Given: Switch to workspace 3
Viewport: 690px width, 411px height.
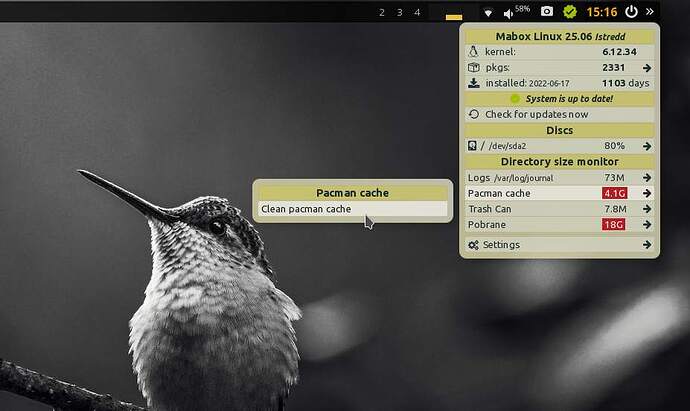Looking at the screenshot, I should pos(399,12).
